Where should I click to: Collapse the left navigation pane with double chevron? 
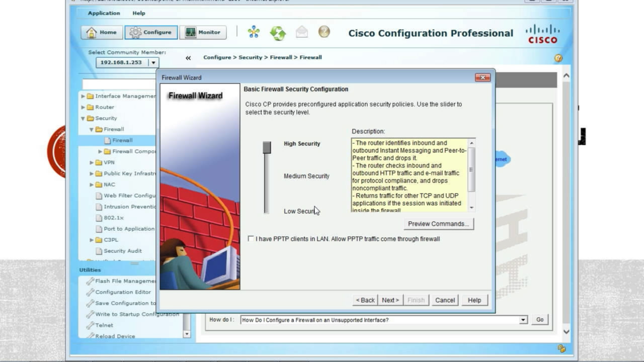point(188,58)
